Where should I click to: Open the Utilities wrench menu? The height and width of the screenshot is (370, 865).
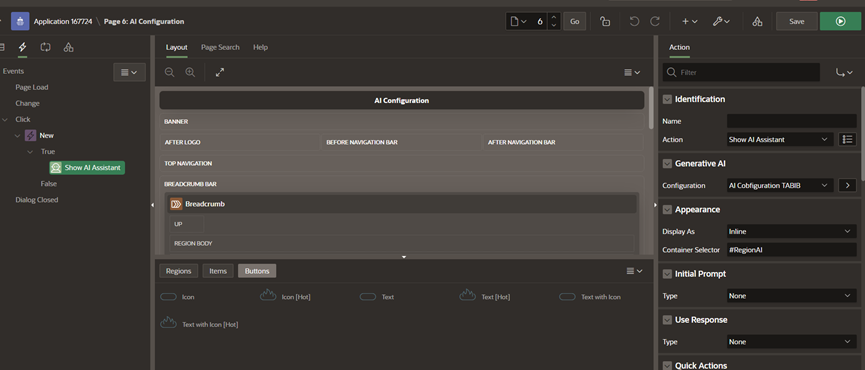pyautogui.click(x=721, y=22)
